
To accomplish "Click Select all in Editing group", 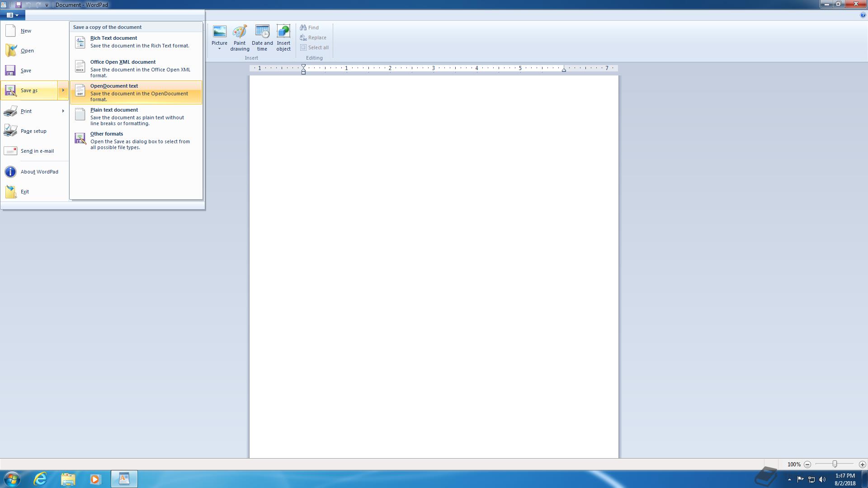I will pyautogui.click(x=314, y=47).
